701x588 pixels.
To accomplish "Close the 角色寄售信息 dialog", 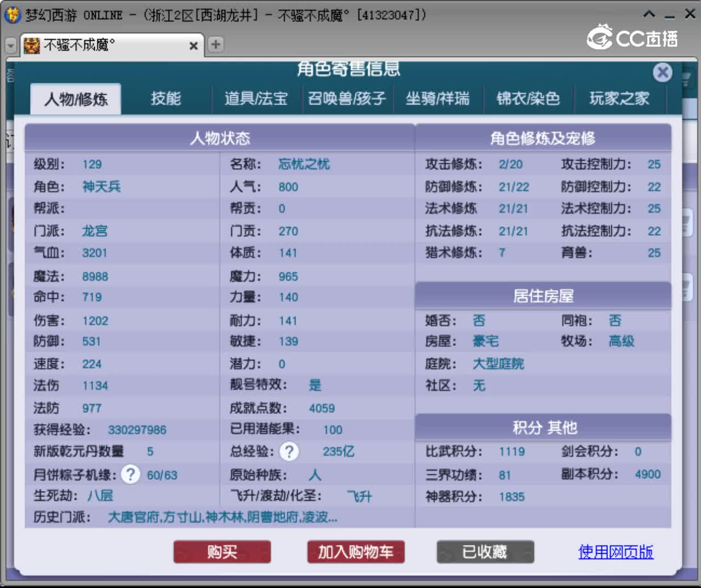I will click(663, 72).
